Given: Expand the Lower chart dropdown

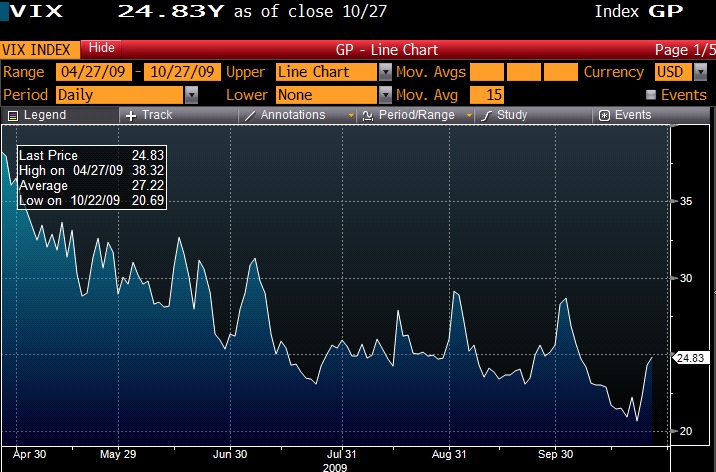Looking at the screenshot, I should 385,94.
